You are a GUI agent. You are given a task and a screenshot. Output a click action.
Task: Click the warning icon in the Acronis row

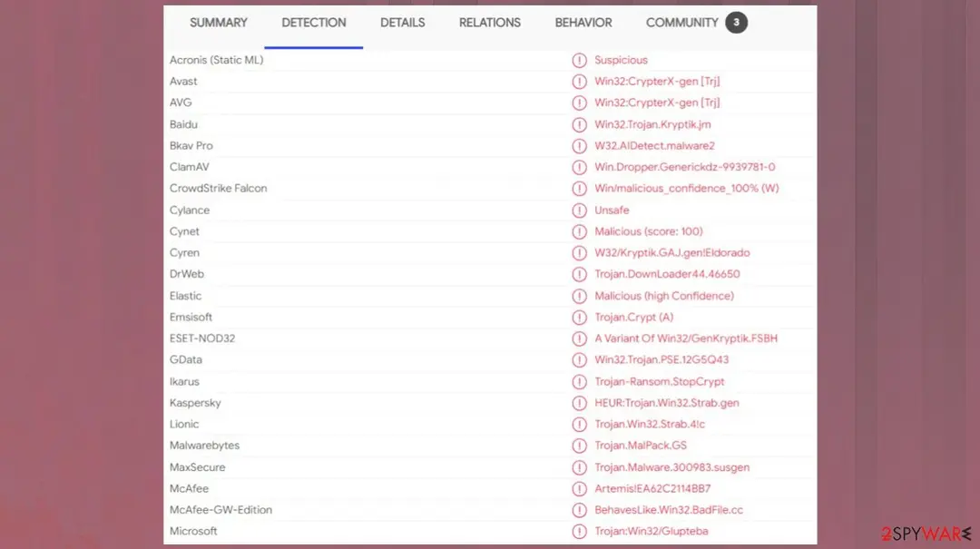[x=579, y=60]
